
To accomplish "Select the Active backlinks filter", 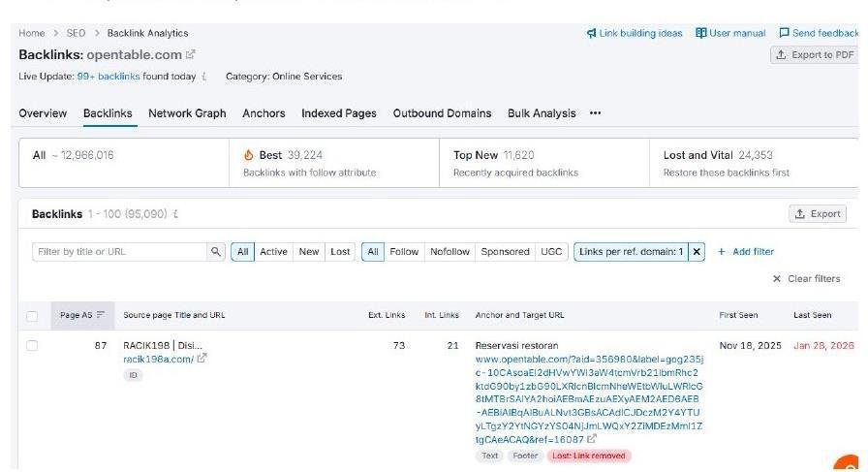I will click(273, 252).
